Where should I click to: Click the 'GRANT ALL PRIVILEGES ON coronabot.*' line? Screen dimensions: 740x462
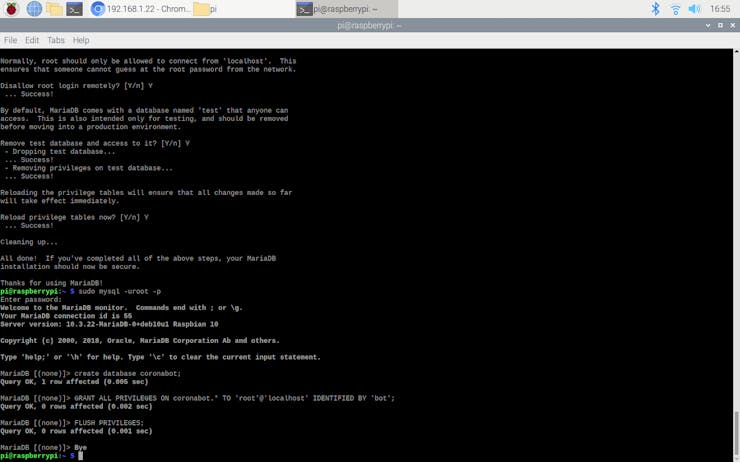coord(197,398)
